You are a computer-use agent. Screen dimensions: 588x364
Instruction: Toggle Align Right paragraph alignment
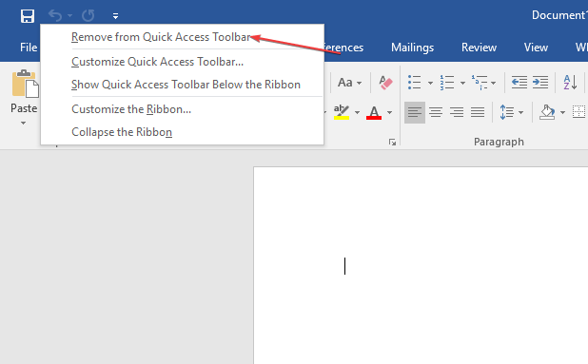(457, 112)
